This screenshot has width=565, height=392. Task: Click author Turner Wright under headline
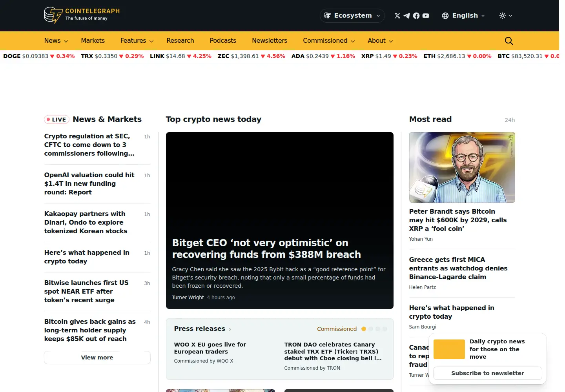pyautogui.click(x=188, y=298)
